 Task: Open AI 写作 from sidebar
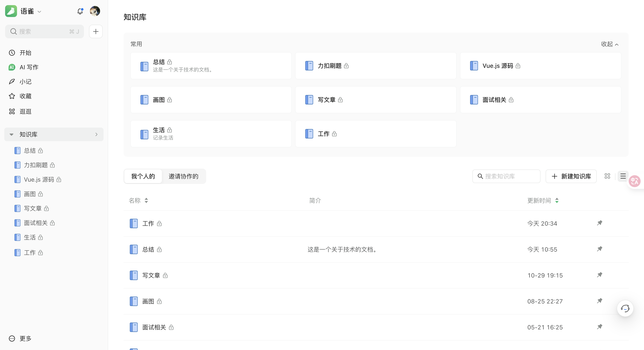tap(29, 67)
